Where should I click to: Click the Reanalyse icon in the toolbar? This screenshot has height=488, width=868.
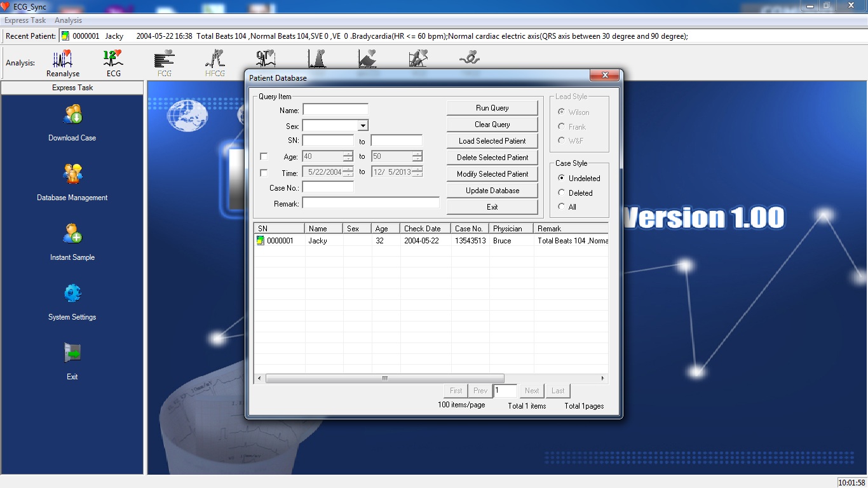[62, 60]
